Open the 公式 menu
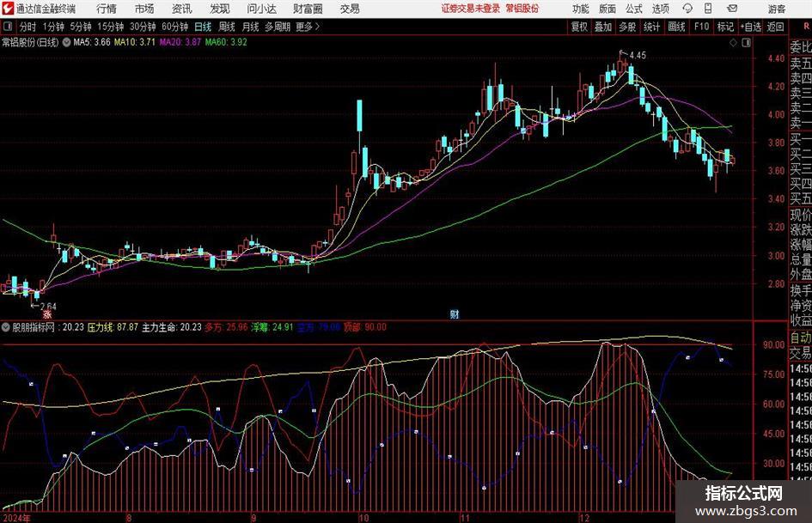Screen dimensions: 812x523 [x=633, y=9]
